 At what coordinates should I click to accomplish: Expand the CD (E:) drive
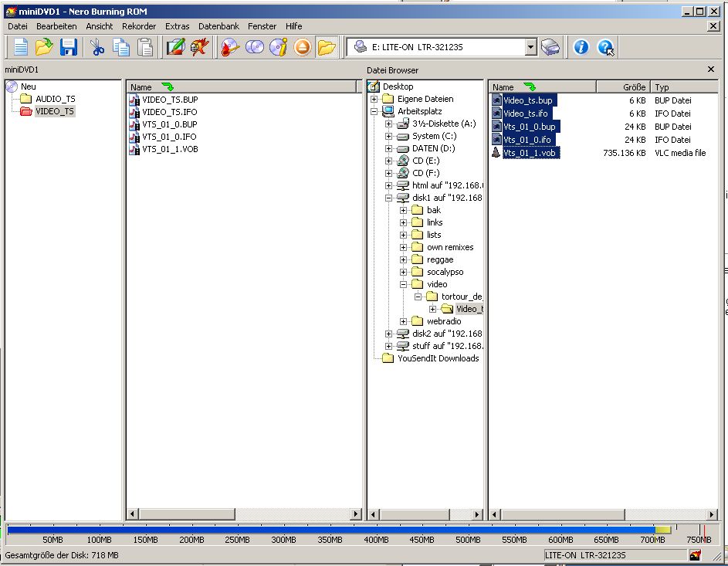point(388,161)
